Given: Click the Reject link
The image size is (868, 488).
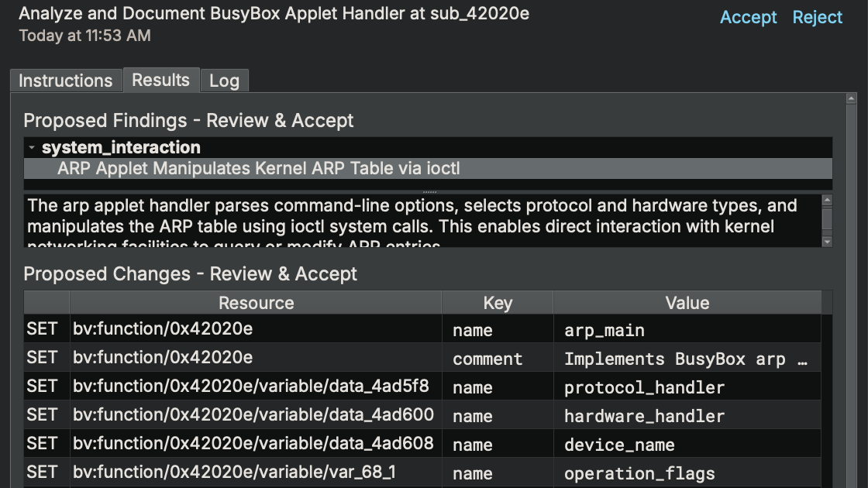Looking at the screenshot, I should 817,17.
